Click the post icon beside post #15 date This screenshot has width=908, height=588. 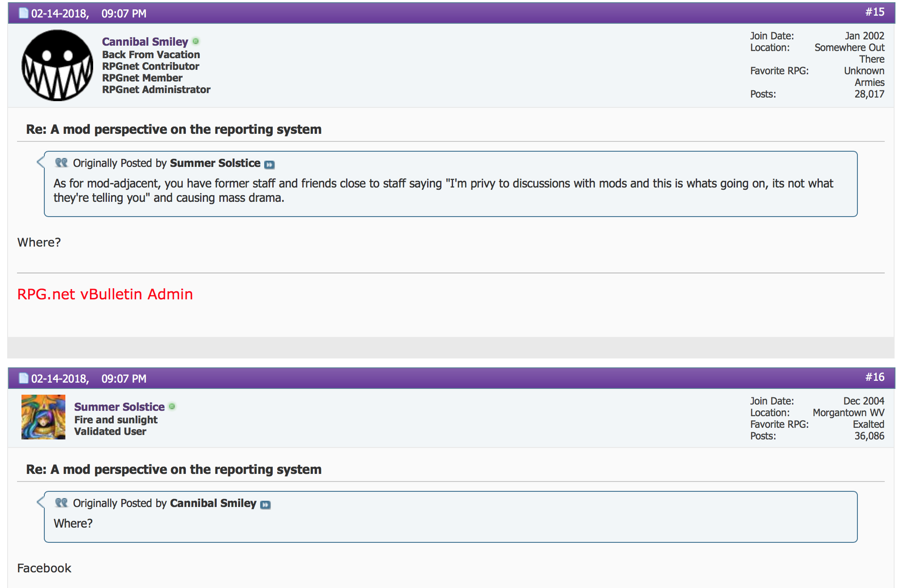click(x=24, y=13)
